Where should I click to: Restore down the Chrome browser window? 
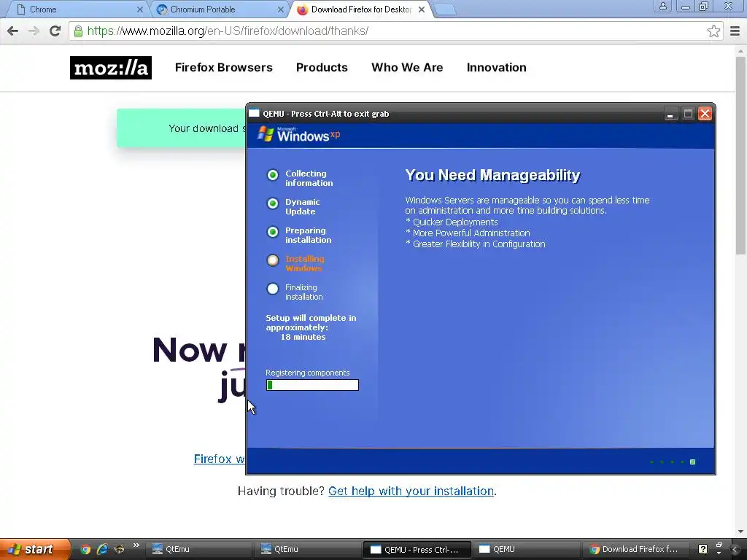pyautogui.click(x=703, y=6)
